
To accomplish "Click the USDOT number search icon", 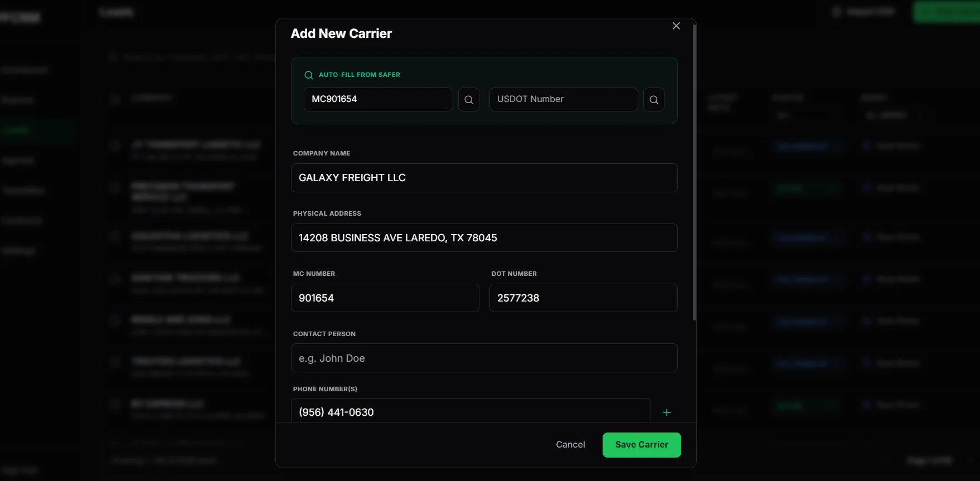I will tap(654, 100).
